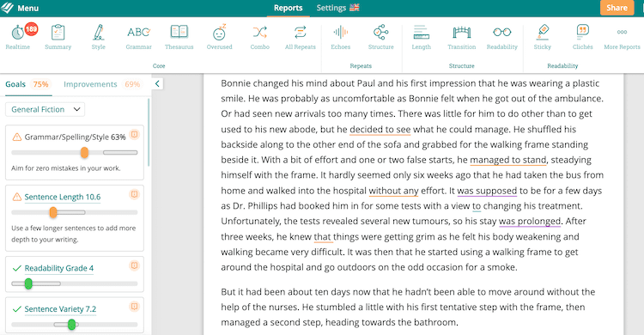Click the info icon on Sentence Variety card

(134, 307)
